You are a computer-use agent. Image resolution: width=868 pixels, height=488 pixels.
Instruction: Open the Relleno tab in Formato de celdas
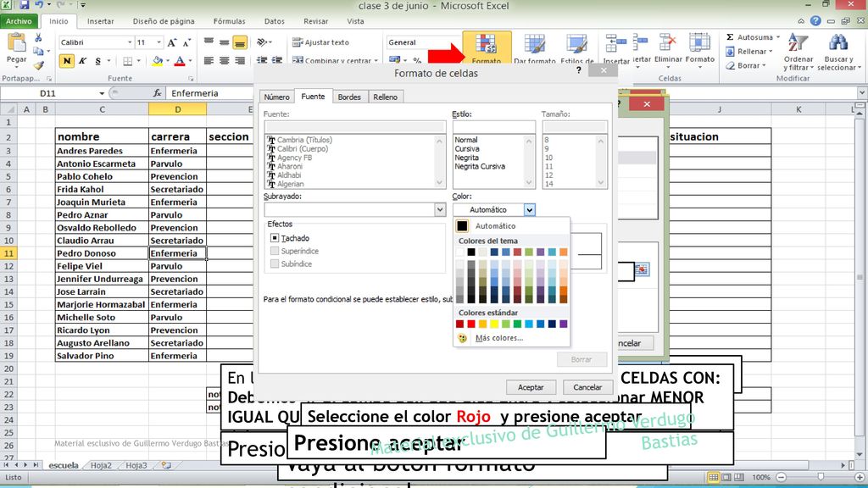386,97
